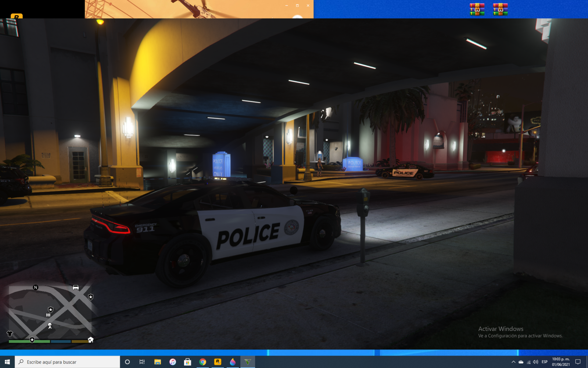Viewport: 588px width, 368px height.
Task: Open the first WinRAR archive on desktop
Action: [477, 9]
